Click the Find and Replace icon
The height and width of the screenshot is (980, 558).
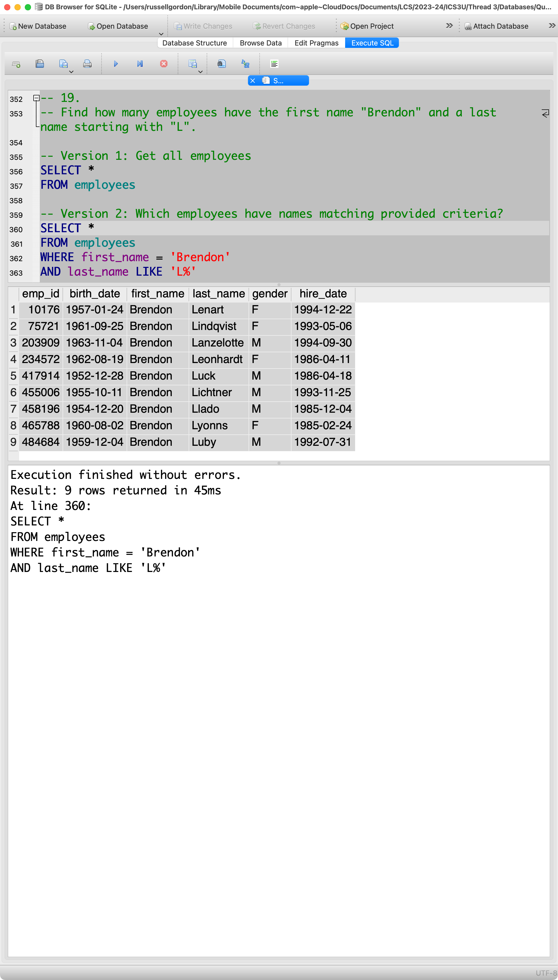(x=245, y=64)
